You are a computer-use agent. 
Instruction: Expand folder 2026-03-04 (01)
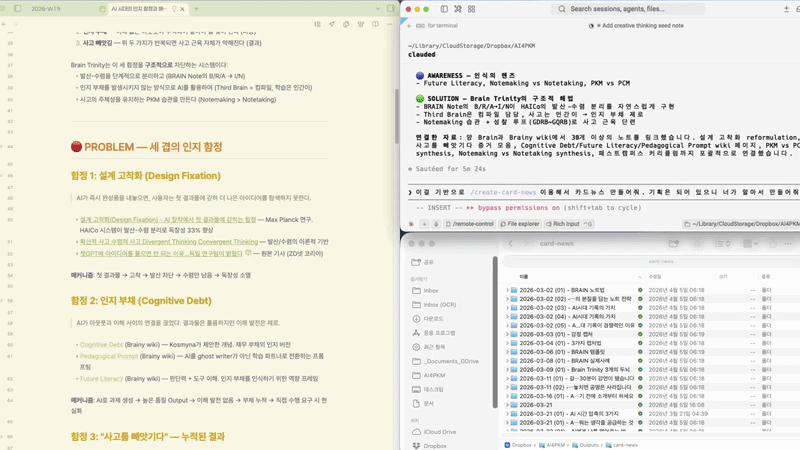click(507, 343)
